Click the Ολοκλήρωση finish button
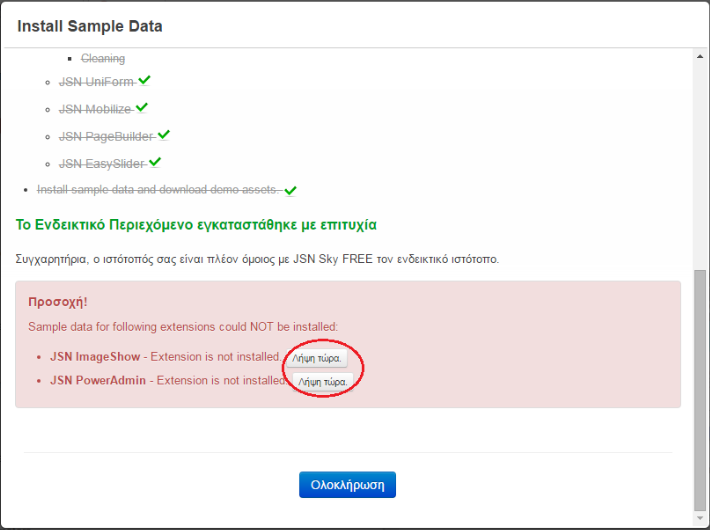This screenshot has width=710, height=530. pyautogui.click(x=347, y=485)
